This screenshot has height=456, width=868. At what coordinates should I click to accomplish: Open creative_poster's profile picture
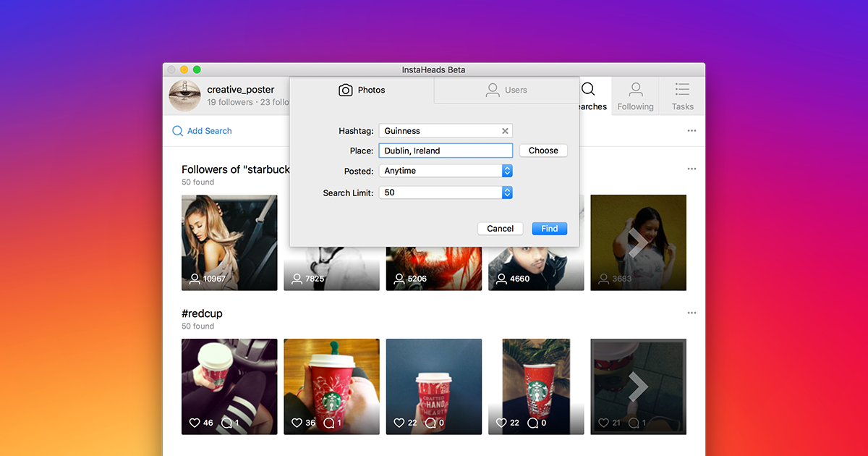pos(184,95)
